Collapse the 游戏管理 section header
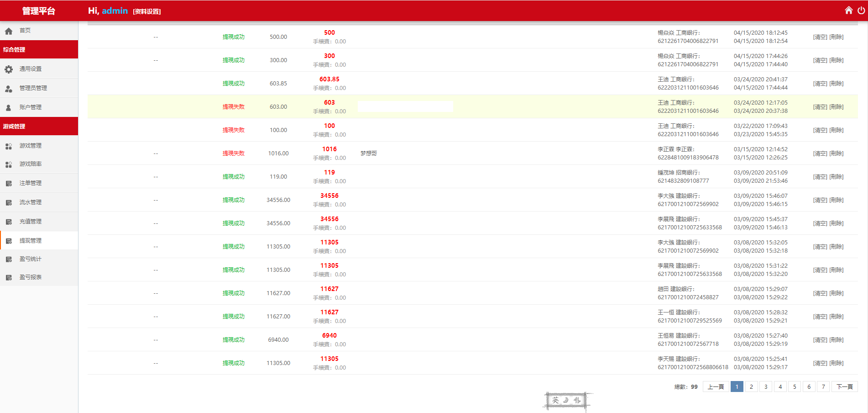The height and width of the screenshot is (413, 868). tap(39, 126)
